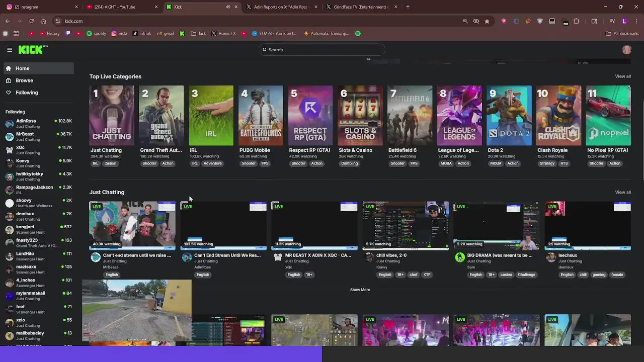Open xQc in the Following list
The image size is (644, 362).
click(x=38, y=150)
